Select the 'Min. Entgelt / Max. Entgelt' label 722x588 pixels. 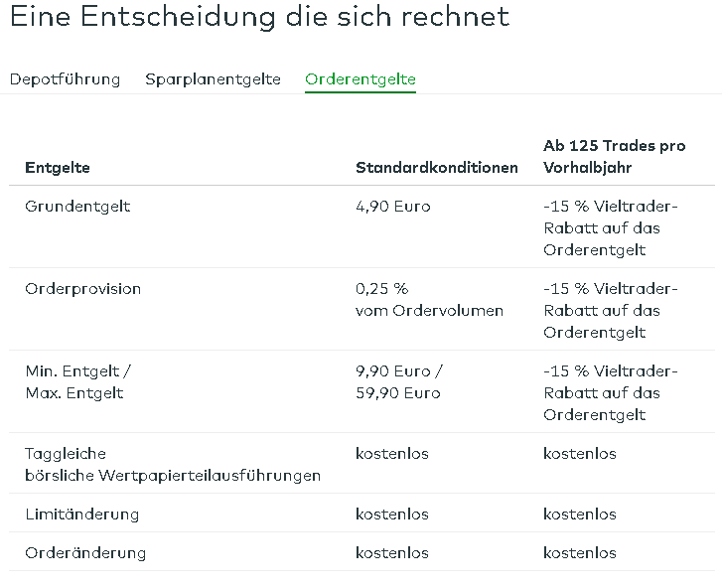click(77, 382)
